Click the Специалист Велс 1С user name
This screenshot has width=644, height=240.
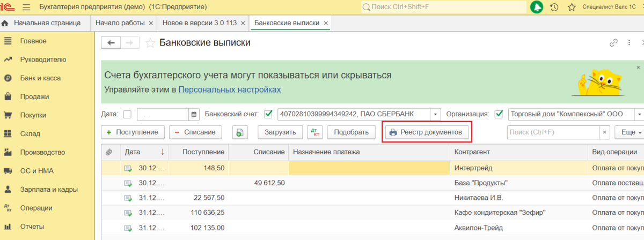click(609, 7)
